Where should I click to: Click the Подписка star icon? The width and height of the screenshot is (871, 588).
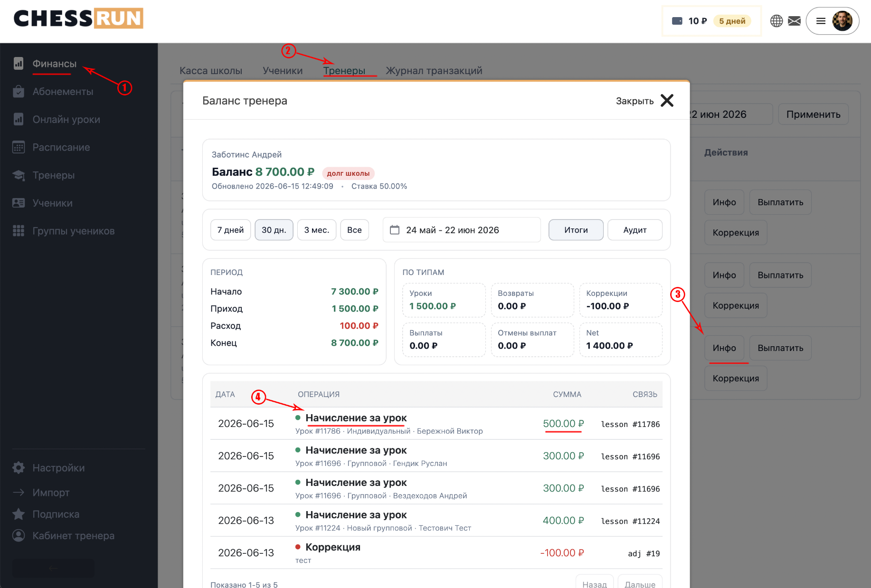click(19, 514)
